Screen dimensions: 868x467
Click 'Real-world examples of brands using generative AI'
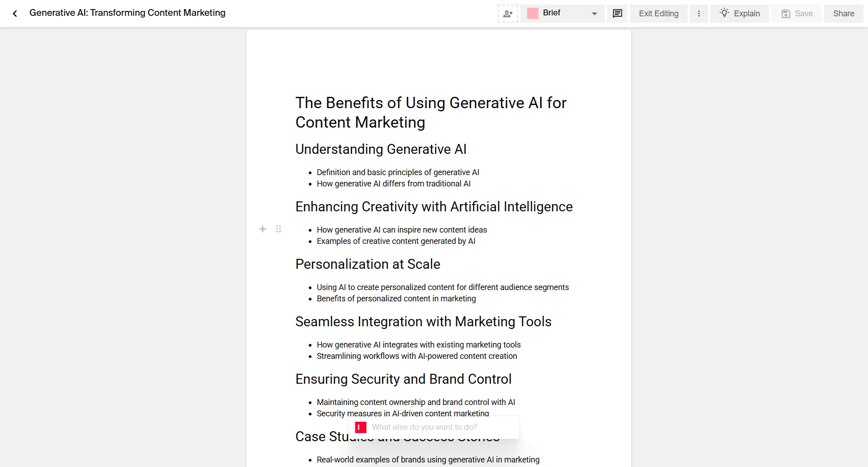pyautogui.click(x=428, y=460)
